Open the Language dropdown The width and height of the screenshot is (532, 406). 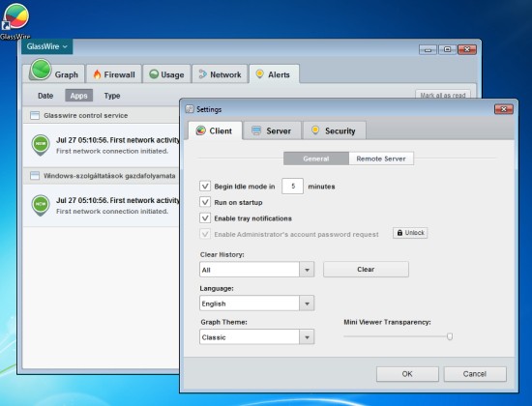point(307,304)
